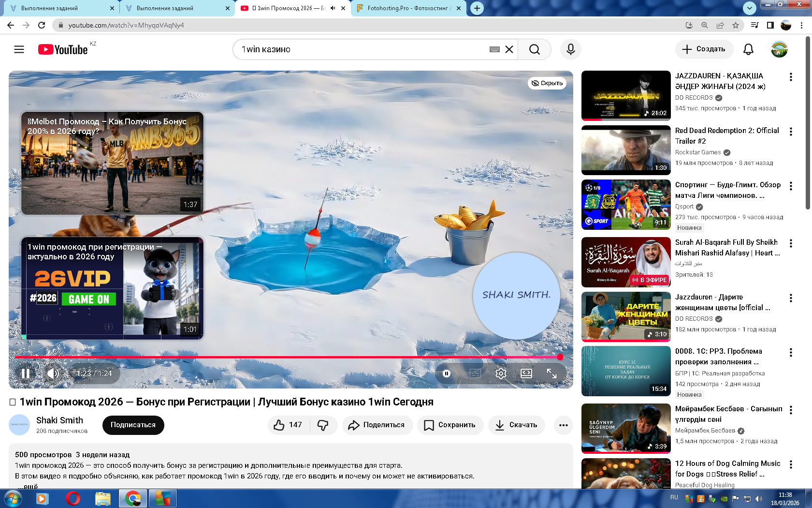Reload the page in the browser
This screenshot has width=812, height=508.
click(42, 25)
